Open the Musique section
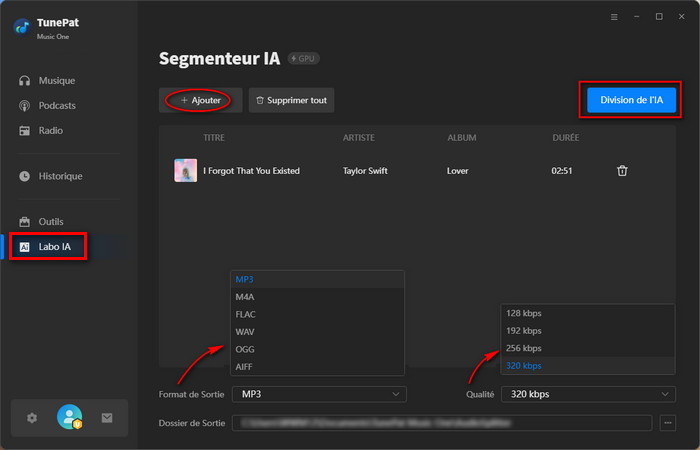The width and height of the screenshot is (700, 450). tap(56, 81)
